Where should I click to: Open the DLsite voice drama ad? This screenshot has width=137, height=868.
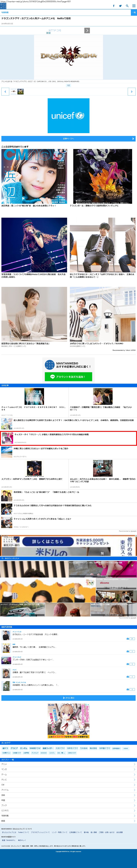coord(69,721)
